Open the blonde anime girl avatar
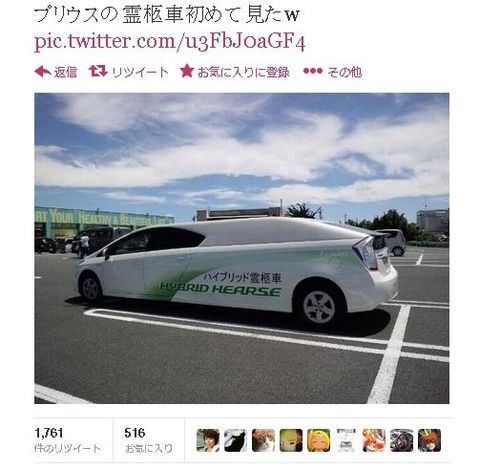Image resolution: width=480 pixels, height=469 pixels. 319,440
